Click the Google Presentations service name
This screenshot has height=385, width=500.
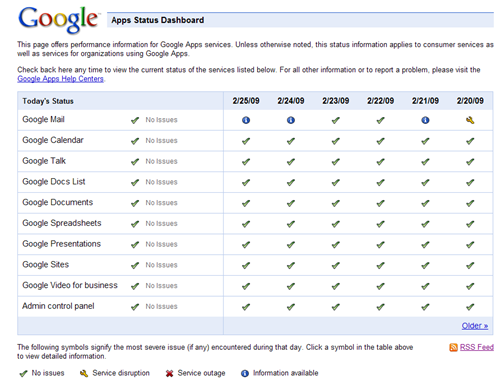[x=61, y=244]
